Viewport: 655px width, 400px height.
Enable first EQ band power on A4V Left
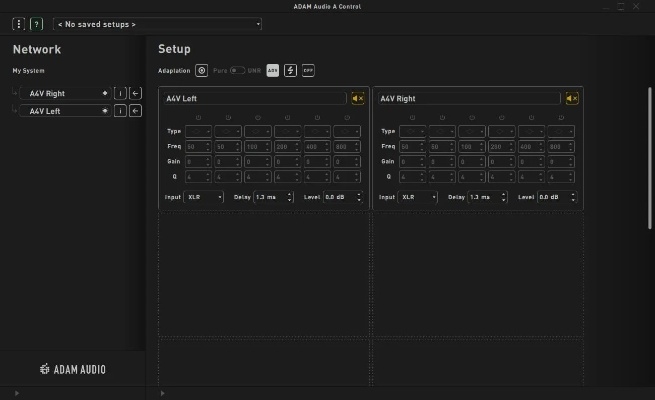(198, 118)
